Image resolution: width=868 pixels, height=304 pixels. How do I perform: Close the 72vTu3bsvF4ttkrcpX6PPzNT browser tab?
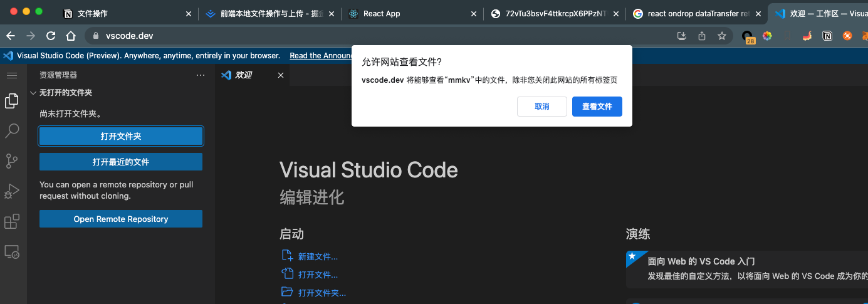[x=617, y=14]
